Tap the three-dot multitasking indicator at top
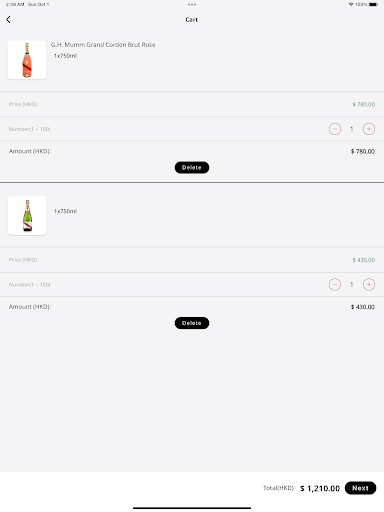 (192, 5)
